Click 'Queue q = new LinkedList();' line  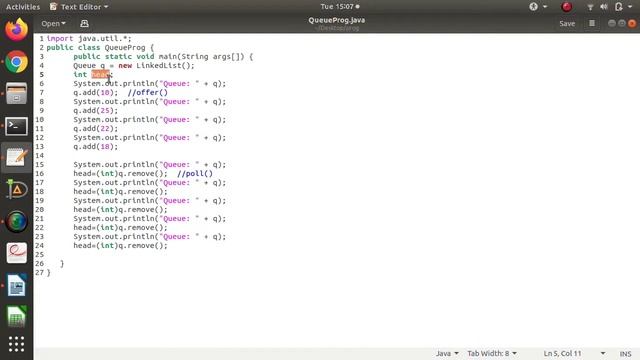tap(134, 65)
